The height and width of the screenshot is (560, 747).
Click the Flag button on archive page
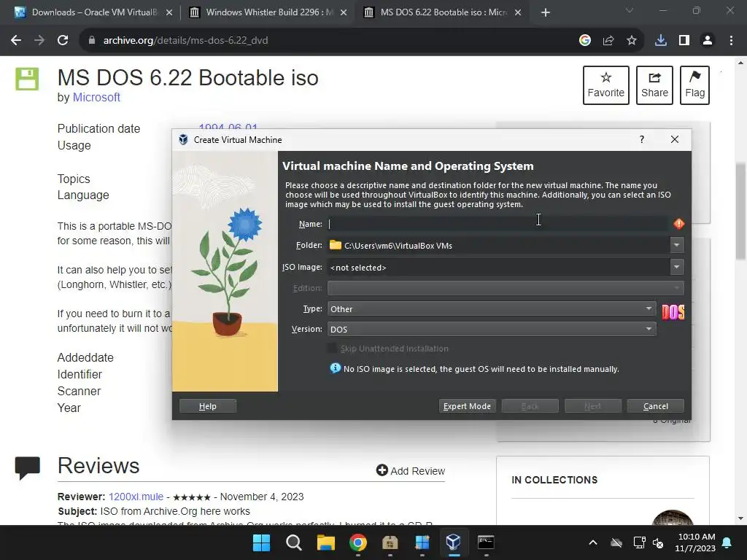[x=694, y=85]
